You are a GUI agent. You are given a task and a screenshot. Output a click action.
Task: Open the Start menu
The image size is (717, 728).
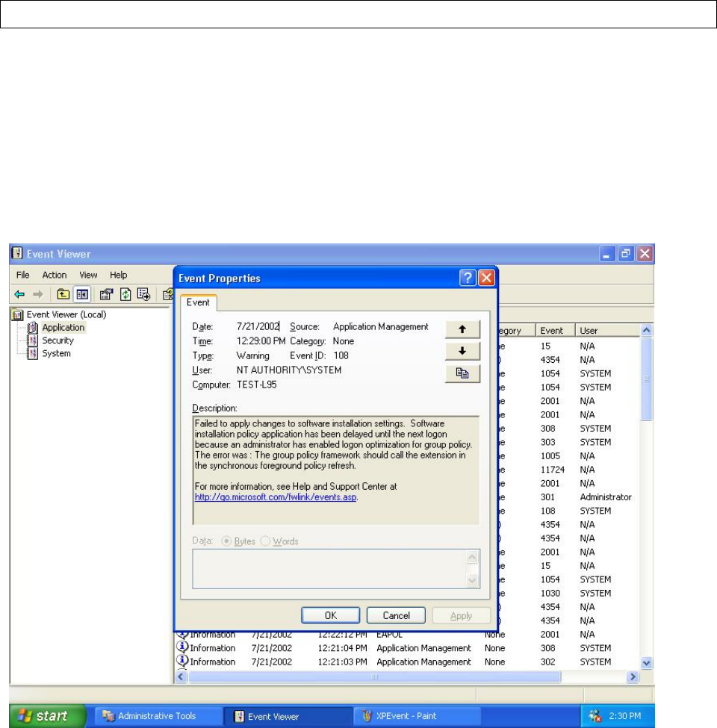click(x=47, y=716)
